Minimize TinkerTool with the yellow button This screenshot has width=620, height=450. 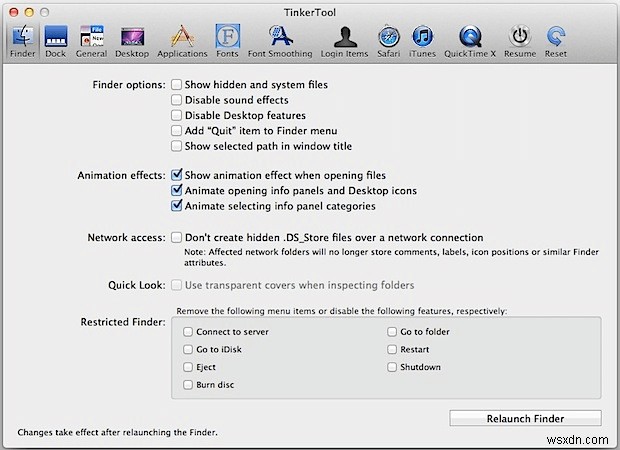point(29,12)
